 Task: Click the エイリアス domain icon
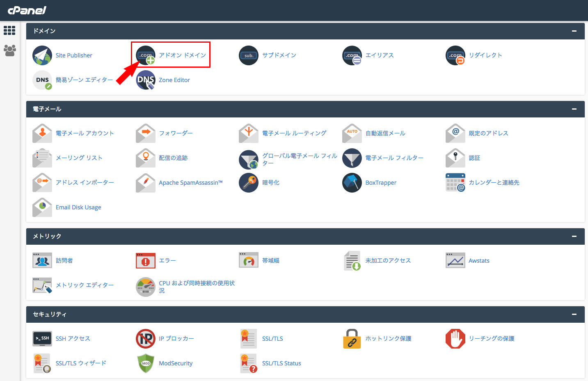[352, 55]
